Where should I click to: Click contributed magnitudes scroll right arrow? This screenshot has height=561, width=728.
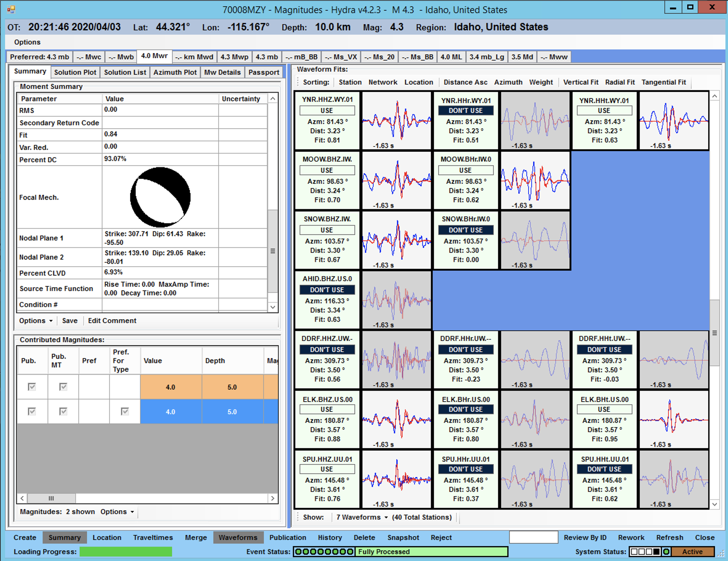point(273,498)
